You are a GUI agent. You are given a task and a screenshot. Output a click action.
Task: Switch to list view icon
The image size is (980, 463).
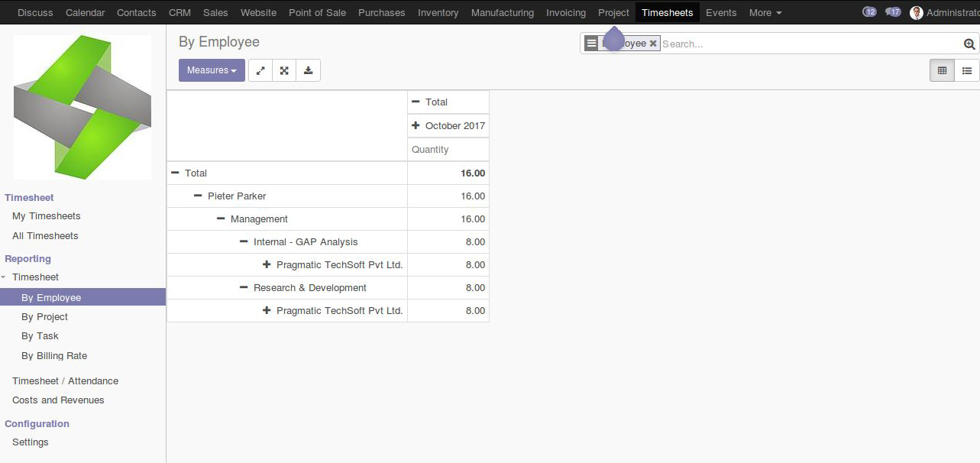967,70
